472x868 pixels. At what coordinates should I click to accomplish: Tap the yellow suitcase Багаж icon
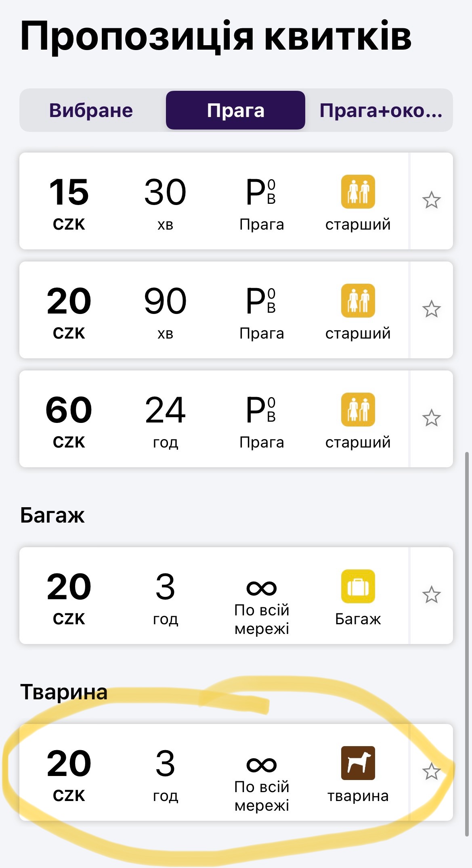click(x=358, y=586)
